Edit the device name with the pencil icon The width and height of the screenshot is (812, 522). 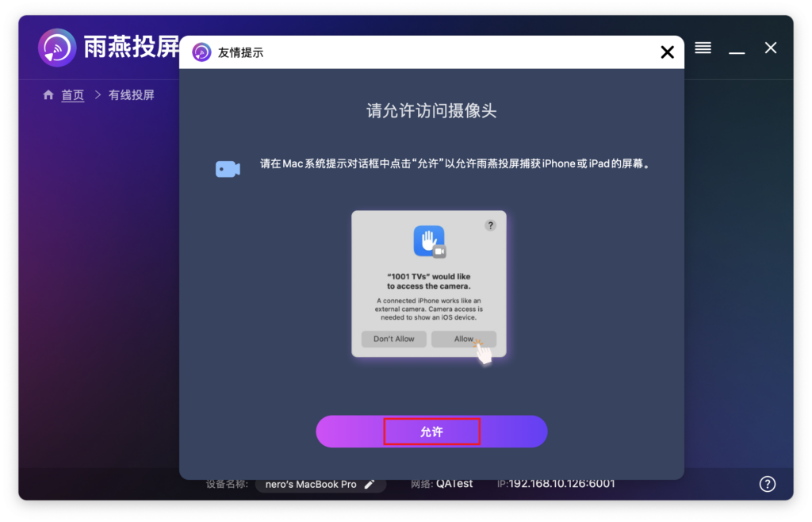(369, 484)
